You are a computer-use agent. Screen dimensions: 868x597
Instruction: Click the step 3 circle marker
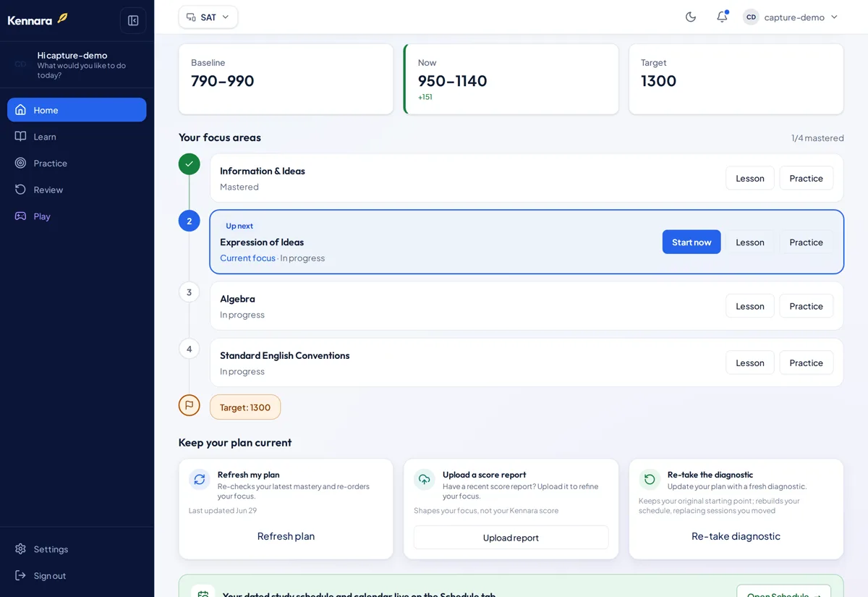tap(190, 292)
